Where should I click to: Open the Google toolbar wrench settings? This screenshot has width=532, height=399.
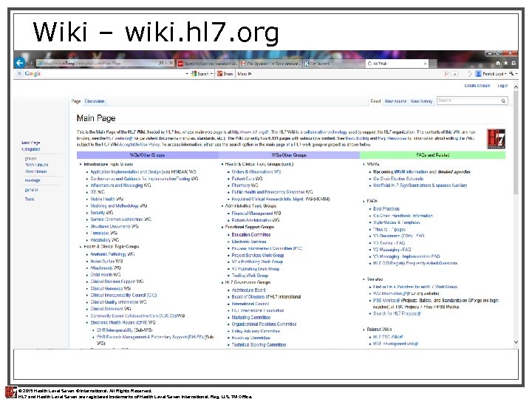tap(511, 74)
